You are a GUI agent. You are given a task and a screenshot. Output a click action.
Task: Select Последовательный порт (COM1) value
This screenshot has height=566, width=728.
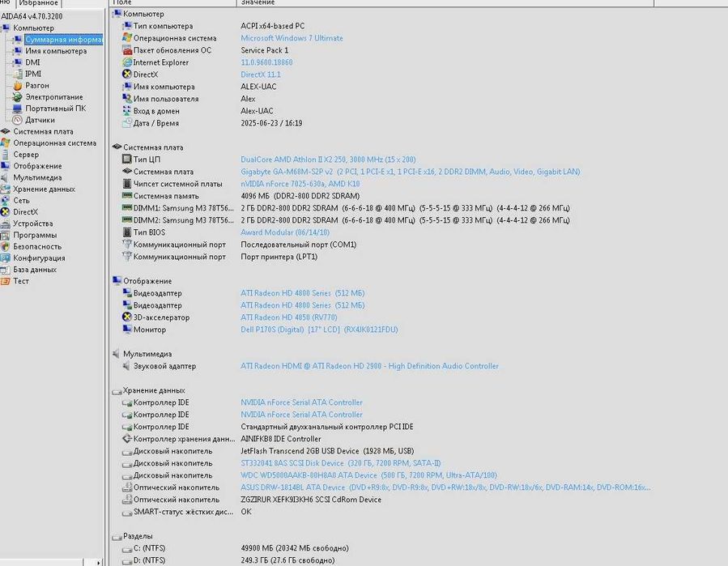pos(299,245)
